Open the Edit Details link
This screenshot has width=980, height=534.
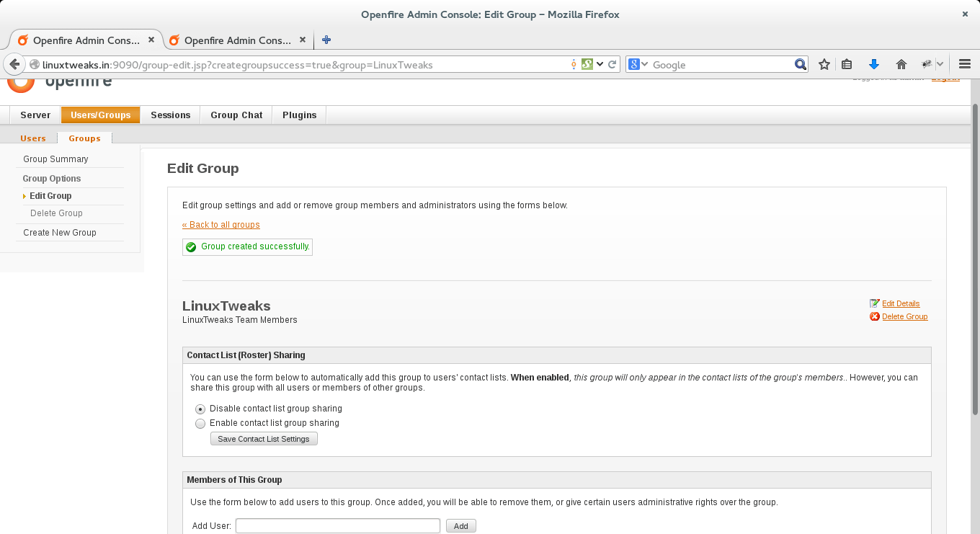(901, 304)
